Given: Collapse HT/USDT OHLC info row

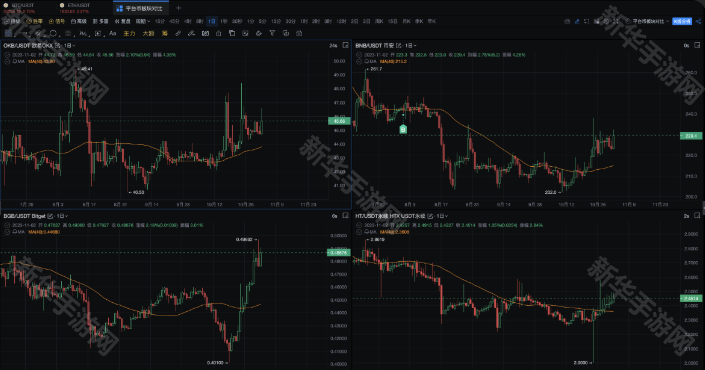Looking at the screenshot, I should tap(359, 225).
